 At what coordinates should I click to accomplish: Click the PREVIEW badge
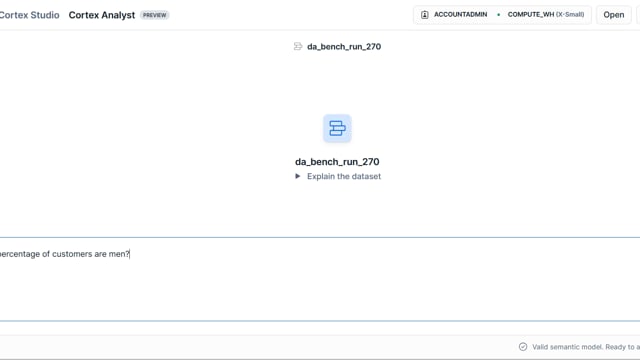click(155, 15)
